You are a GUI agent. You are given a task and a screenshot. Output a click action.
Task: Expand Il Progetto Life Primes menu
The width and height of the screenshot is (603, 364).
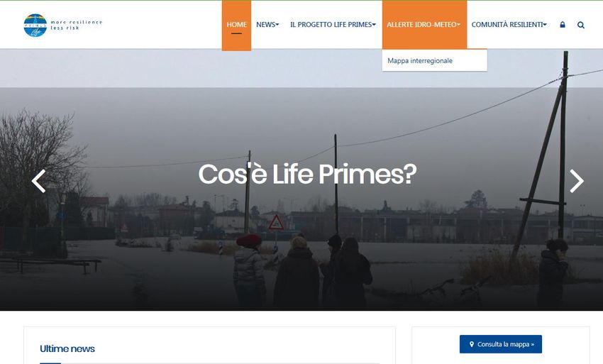pos(333,25)
